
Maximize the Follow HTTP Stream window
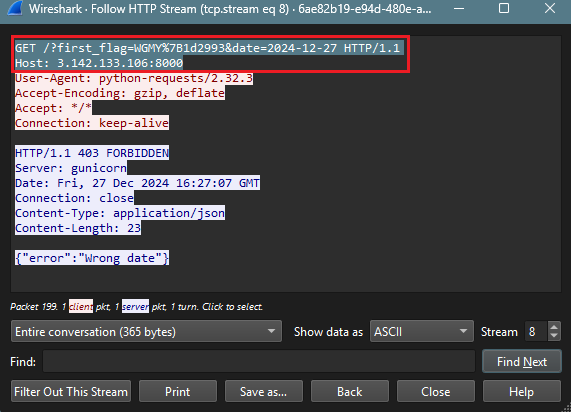[x=504, y=8]
